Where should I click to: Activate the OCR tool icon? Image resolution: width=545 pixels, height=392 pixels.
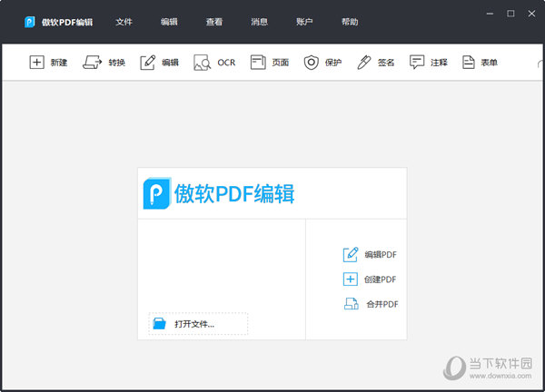[202, 63]
